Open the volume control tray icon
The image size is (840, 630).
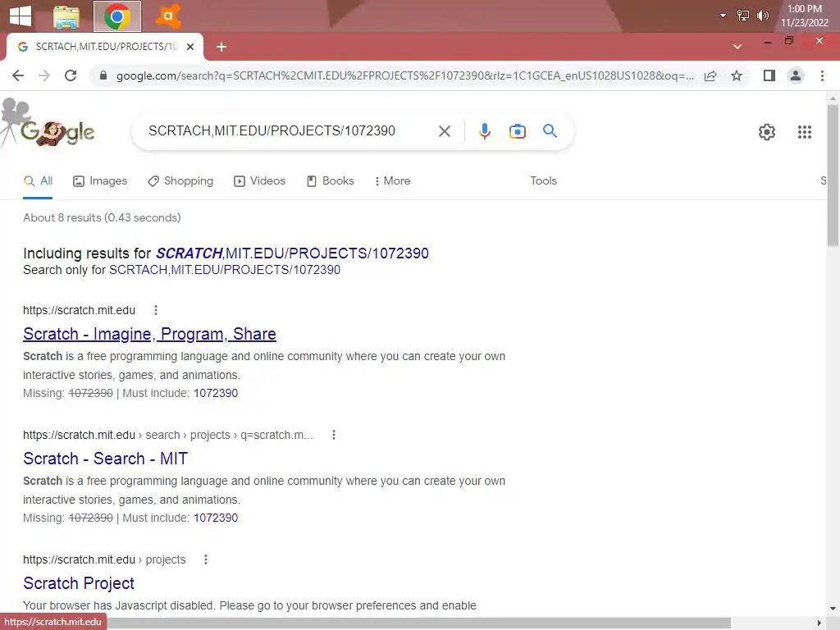762,16
